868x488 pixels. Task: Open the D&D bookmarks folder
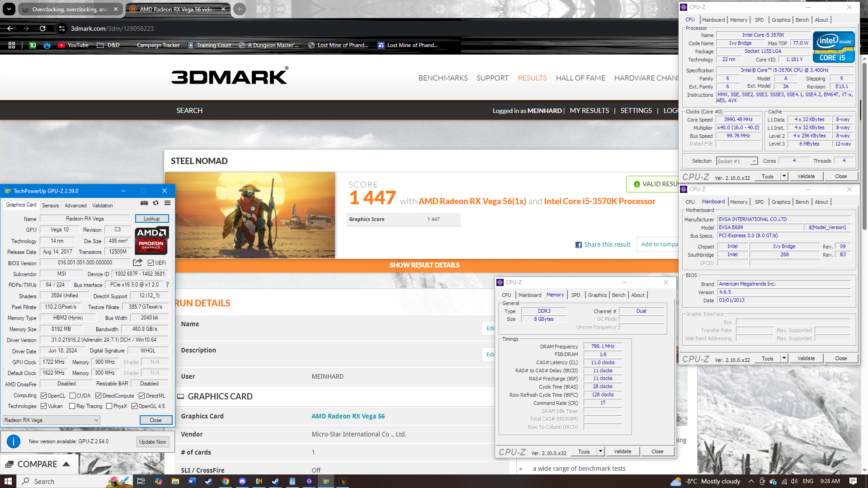(x=108, y=45)
